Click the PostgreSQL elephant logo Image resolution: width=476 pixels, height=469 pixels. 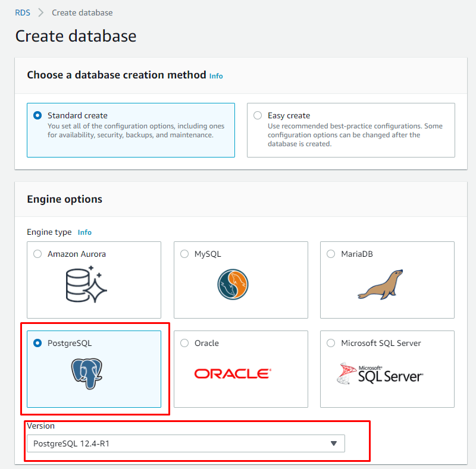tap(87, 373)
